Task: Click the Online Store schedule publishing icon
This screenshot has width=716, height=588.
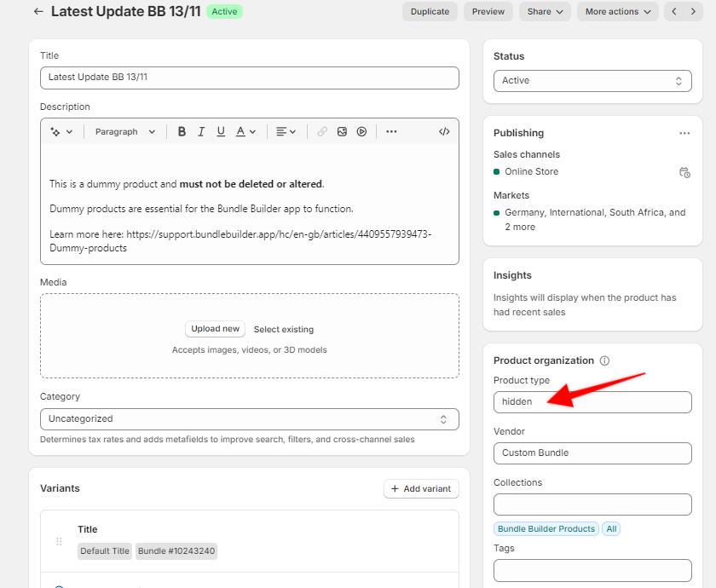Action: pyautogui.click(x=684, y=172)
